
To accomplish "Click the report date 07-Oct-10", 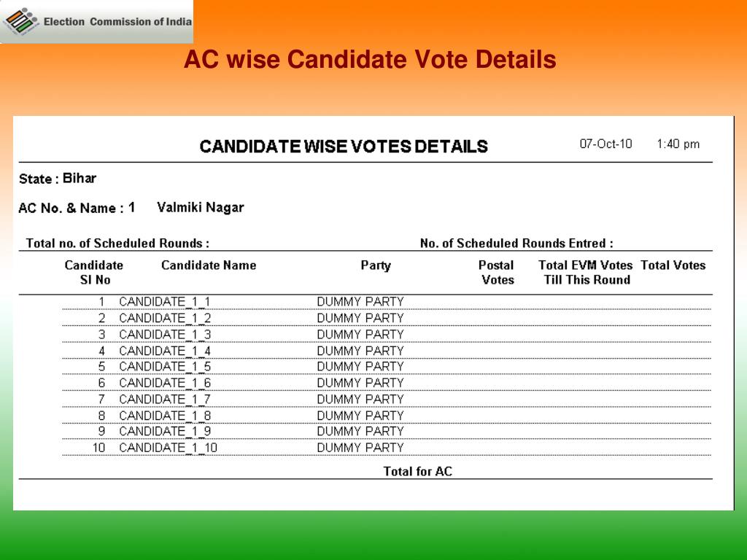I will [x=605, y=144].
